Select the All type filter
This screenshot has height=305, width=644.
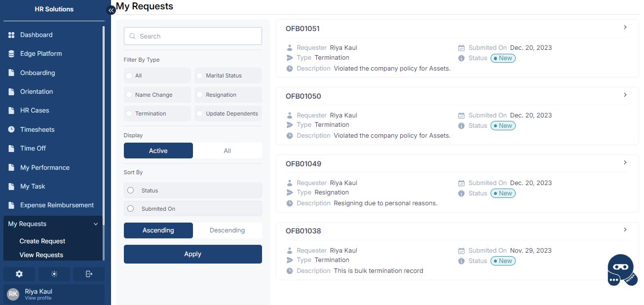click(157, 76)
